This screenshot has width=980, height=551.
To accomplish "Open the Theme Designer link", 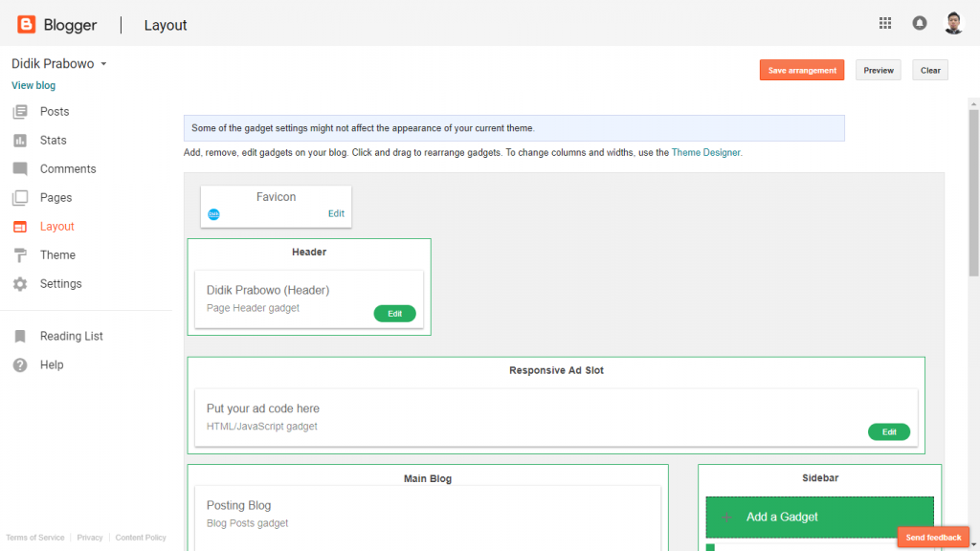I will (705, 152).
